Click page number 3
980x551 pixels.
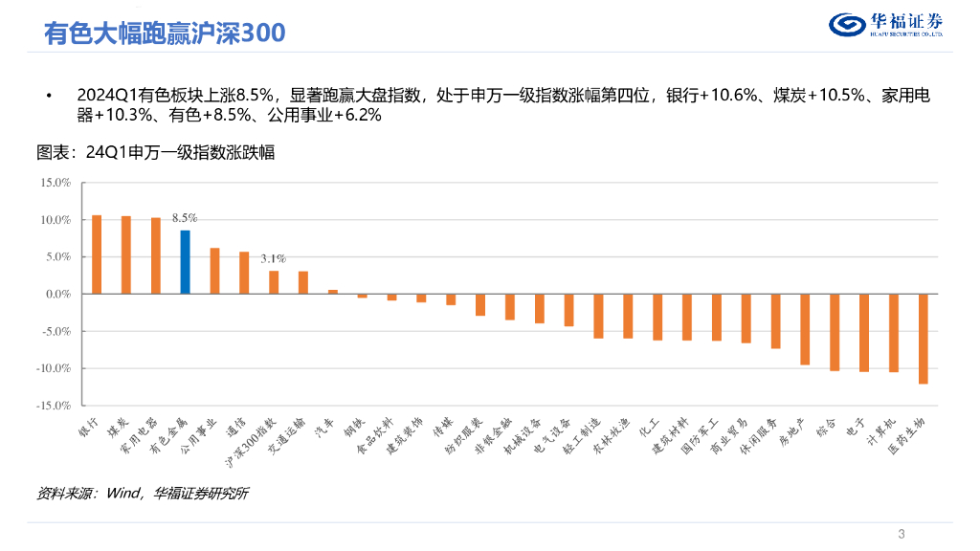pyautogui.click(x=902, y=534)
